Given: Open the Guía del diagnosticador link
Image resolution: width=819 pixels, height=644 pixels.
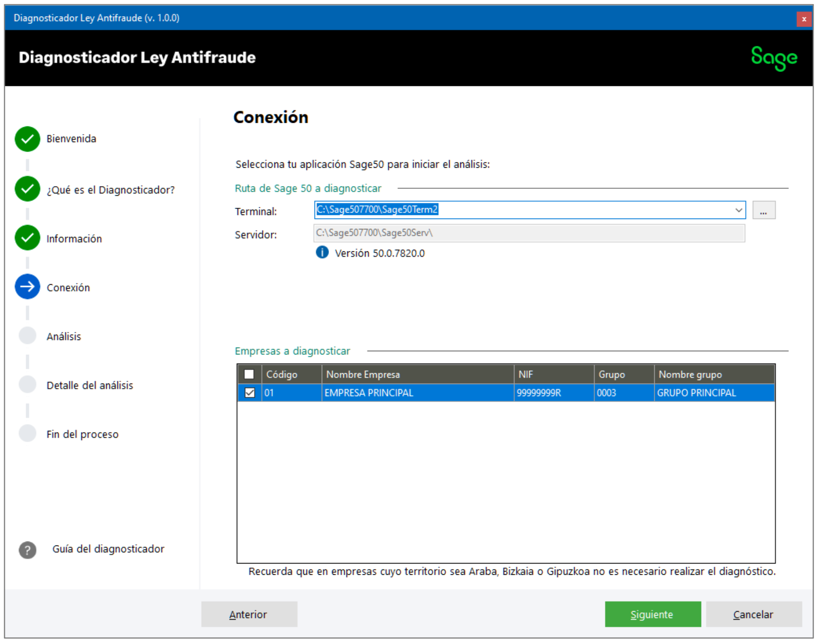Looking at the screenshot, I should (x=108, y=549).
